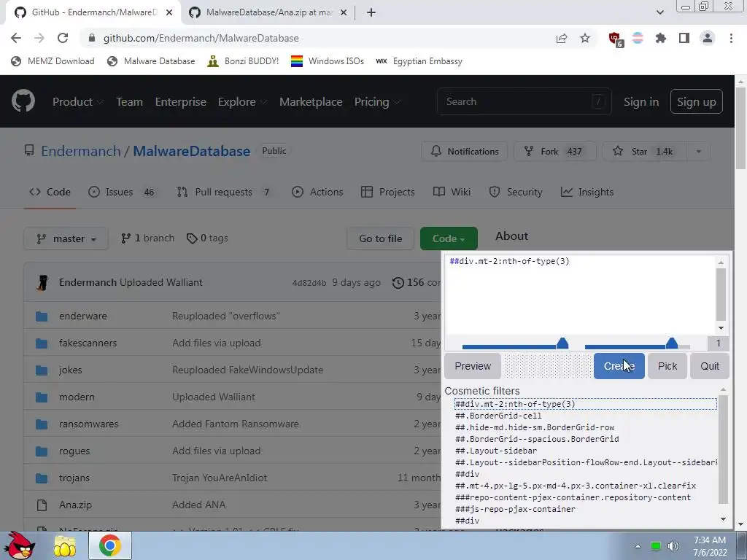Open the 1 branch link
The image size is (747, 560).
(147, 238)
